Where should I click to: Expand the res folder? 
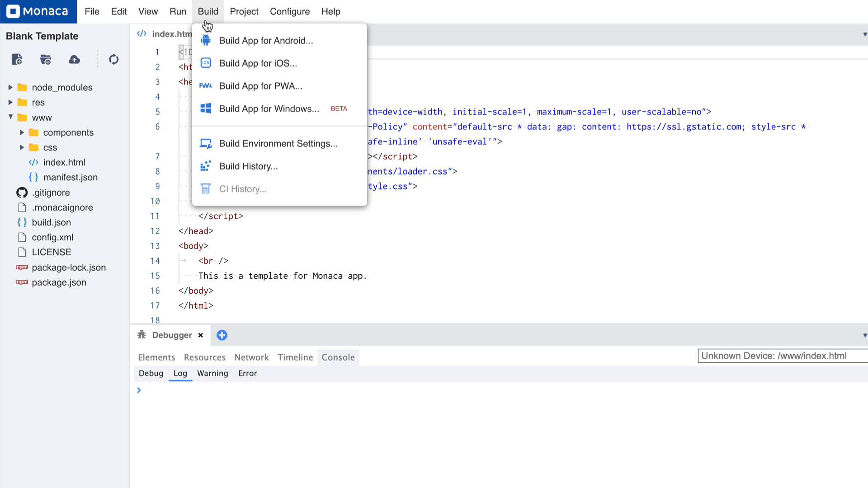tap(10, 102)
